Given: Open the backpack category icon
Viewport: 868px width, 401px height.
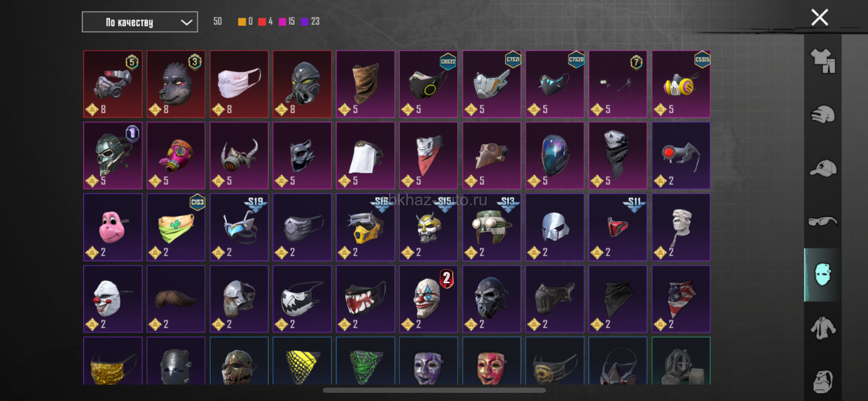Looking at the screenshot, I should click(823, 382).
